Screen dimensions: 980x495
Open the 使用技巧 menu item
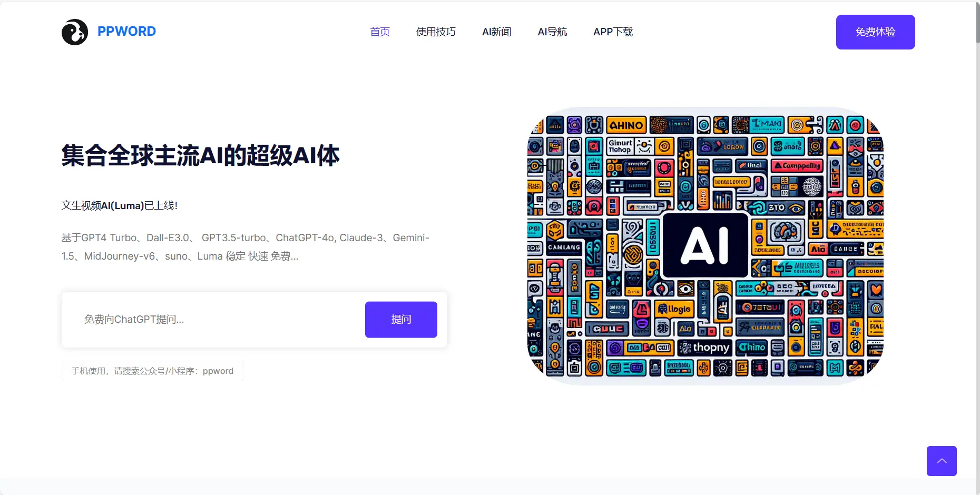click(x=436, y=32)
